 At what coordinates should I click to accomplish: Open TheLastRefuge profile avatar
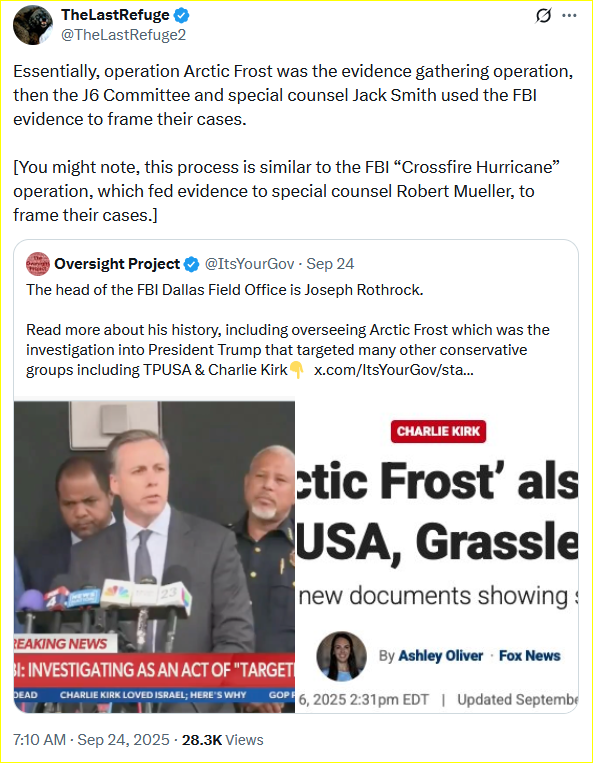coord(33,25)
